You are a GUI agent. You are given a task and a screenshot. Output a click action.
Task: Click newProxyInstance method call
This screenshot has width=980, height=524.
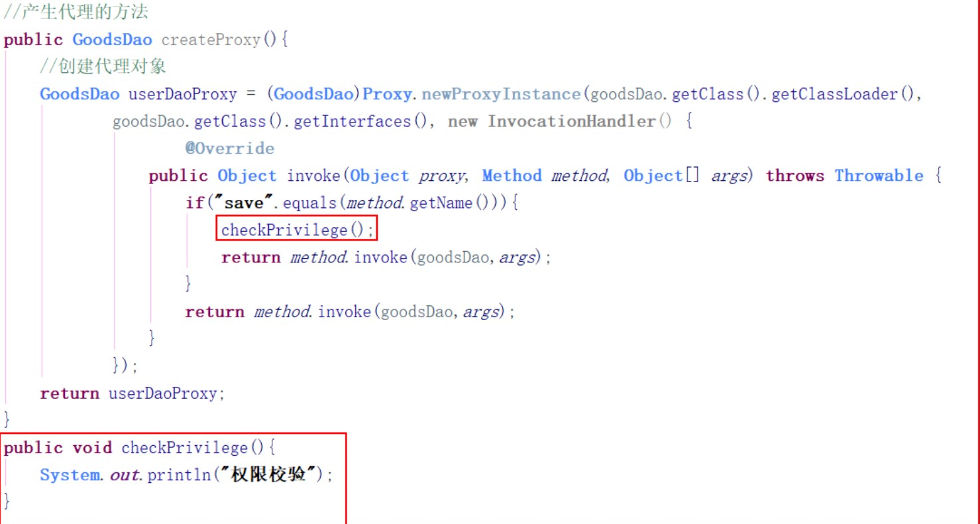(502, 94)
